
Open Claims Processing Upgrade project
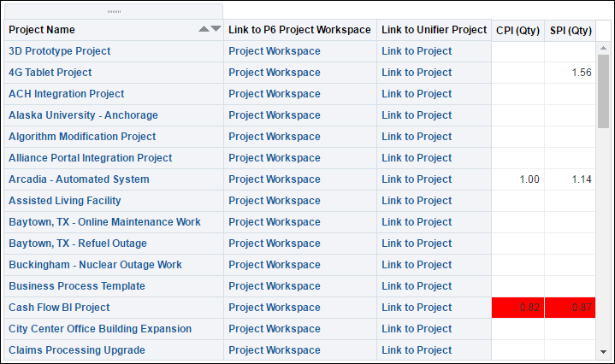click(77, 350)
